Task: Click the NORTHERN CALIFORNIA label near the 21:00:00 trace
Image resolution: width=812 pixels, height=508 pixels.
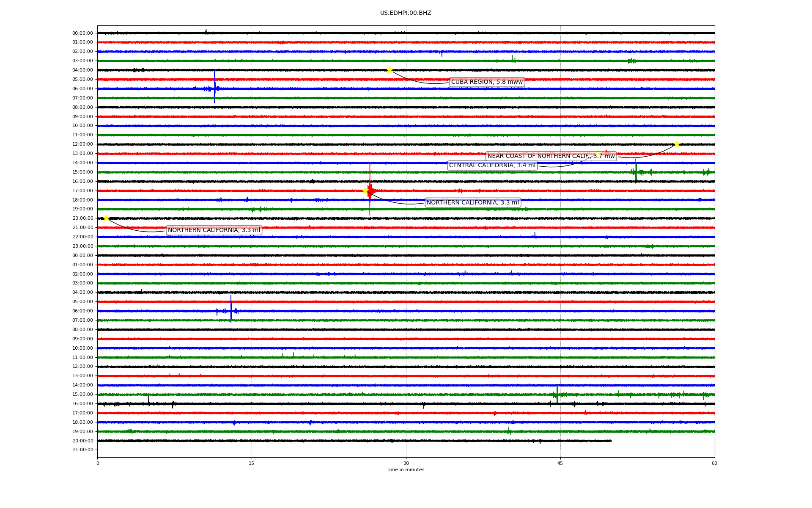Action: coord(214,230)
